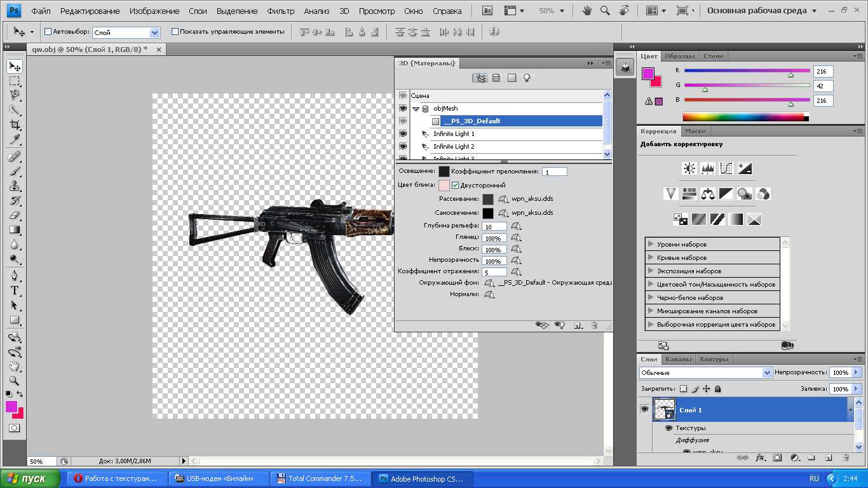Open the layer opacity slider arrow
Image resolution: width=868 pixels, height=488 pixels.
tap(856, 372)
